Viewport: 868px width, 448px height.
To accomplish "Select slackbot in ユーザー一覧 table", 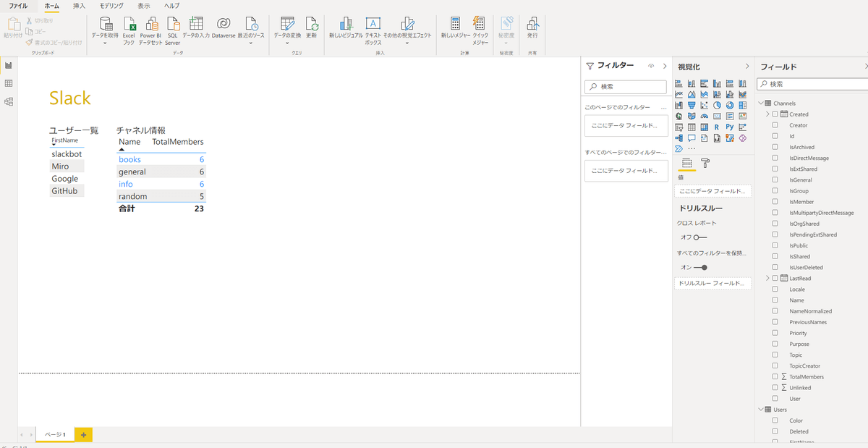I will point(67,154).
